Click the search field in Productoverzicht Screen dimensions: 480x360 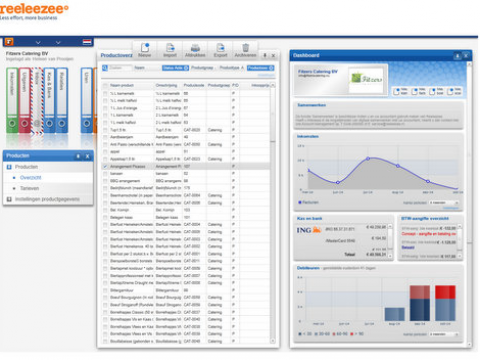(120, 68)
